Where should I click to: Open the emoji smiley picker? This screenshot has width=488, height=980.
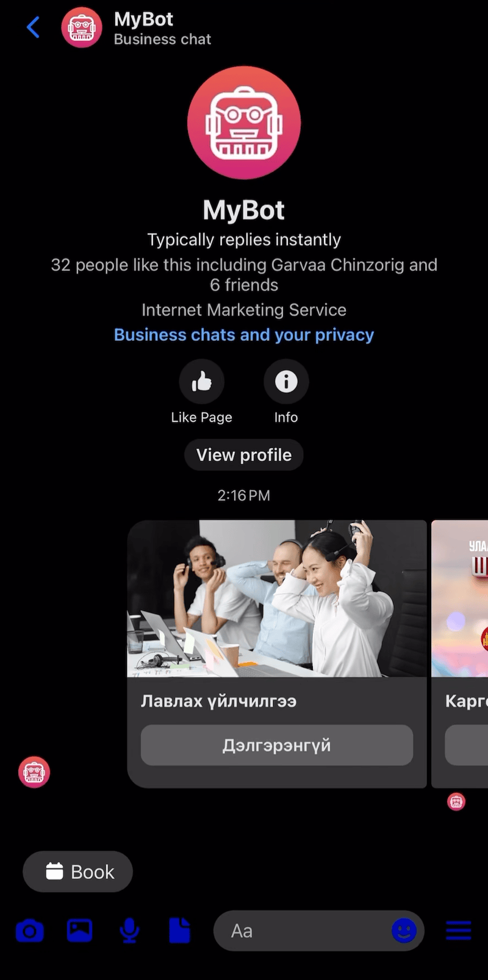(x=404, y=931)
